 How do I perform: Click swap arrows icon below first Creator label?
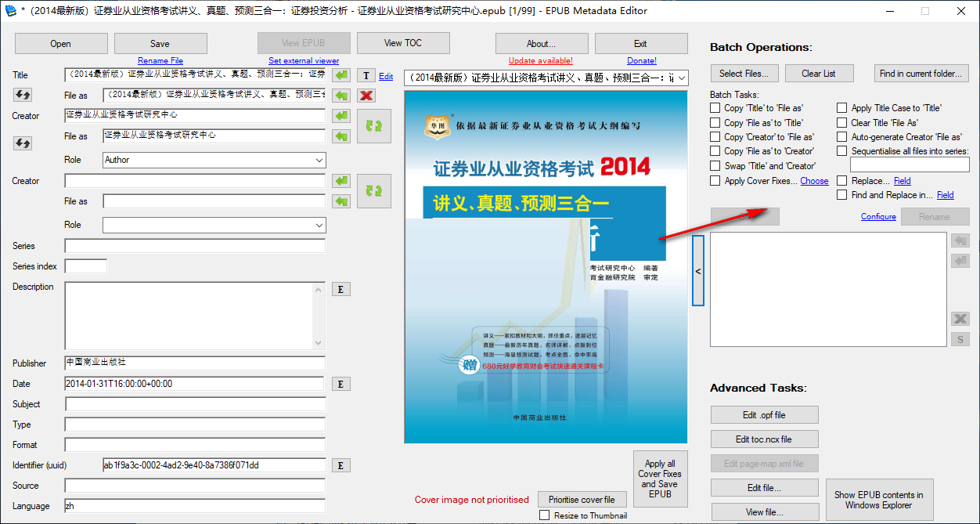(23, 143)
